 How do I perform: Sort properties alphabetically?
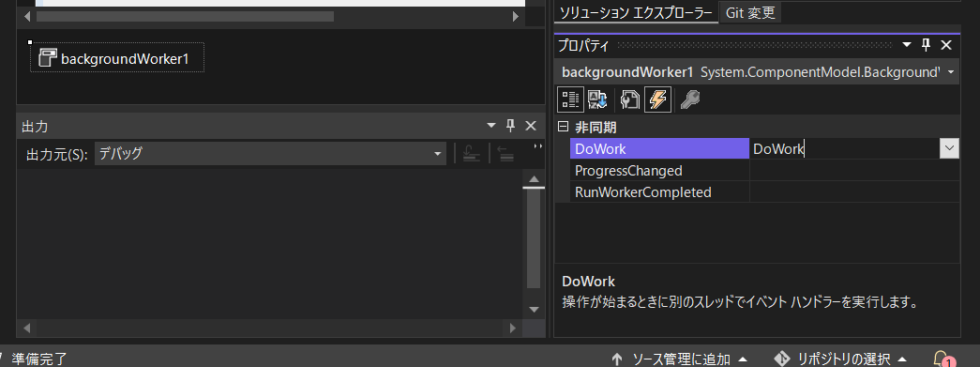coord(596,99)
